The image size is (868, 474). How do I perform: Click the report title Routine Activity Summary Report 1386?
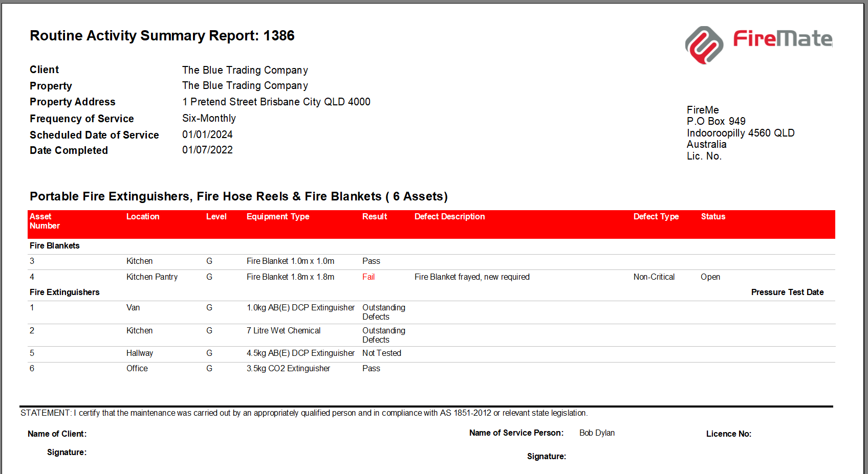[x=162, y=35]
